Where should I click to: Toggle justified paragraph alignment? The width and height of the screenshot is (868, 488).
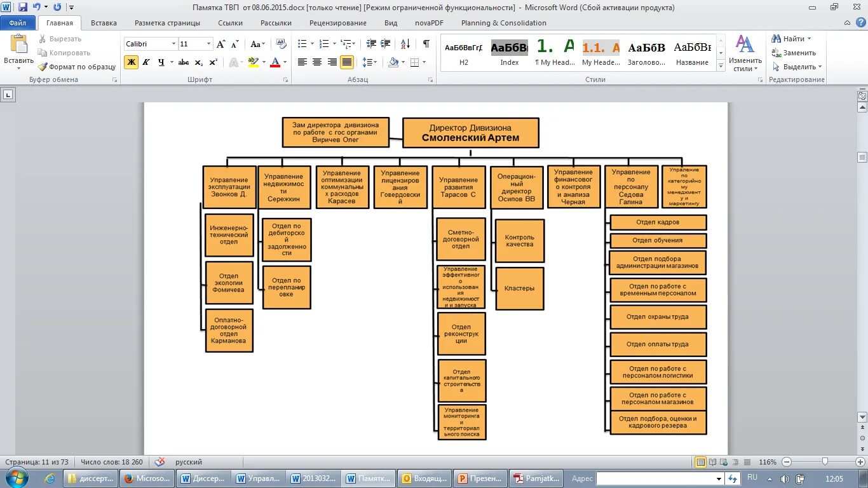point(347,62)
